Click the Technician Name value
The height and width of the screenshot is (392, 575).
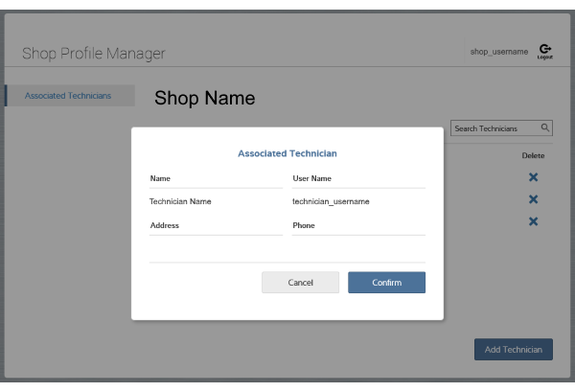180,202
